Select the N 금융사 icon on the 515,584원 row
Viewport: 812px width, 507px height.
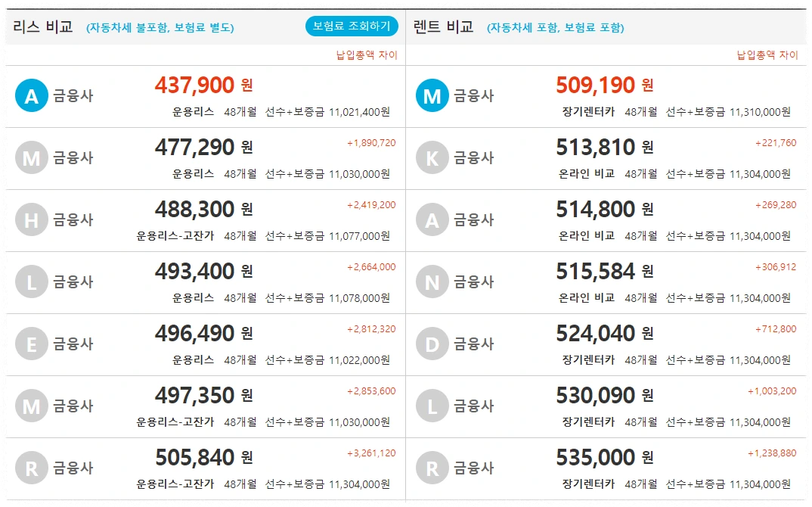(x=431, y=281)
